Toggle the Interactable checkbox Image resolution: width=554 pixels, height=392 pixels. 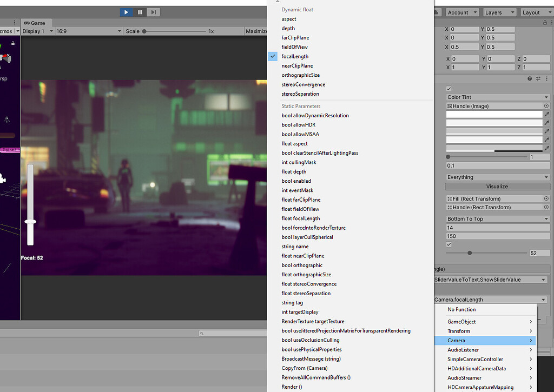pyautogui.click(x=449, y=89)
